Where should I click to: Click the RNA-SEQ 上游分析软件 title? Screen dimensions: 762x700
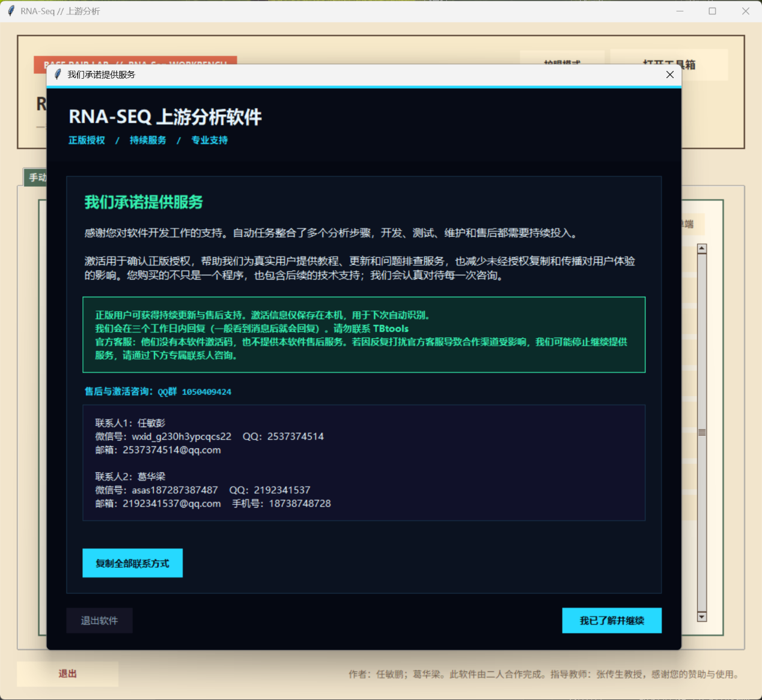click(x=165, y=117)
